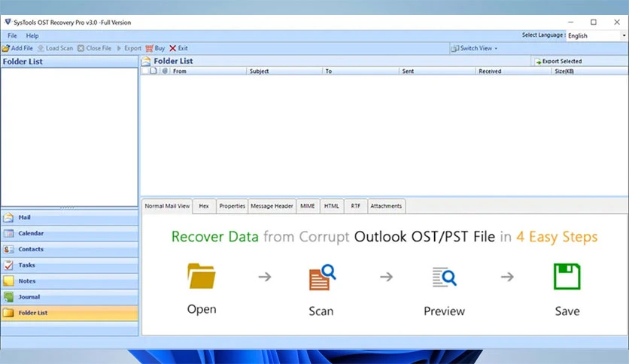Click the Buy cart icon
This screenshot has height=364, width=629.
coord(149,48)
